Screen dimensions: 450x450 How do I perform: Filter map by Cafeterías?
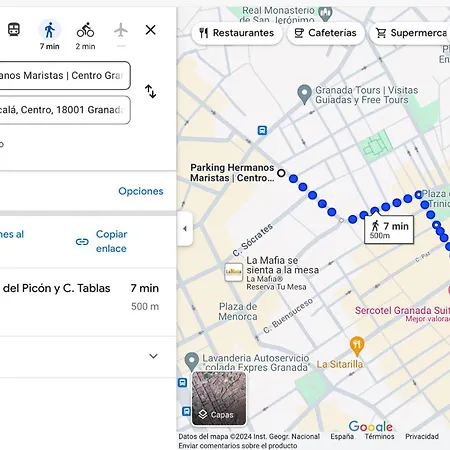coord(326,33)
